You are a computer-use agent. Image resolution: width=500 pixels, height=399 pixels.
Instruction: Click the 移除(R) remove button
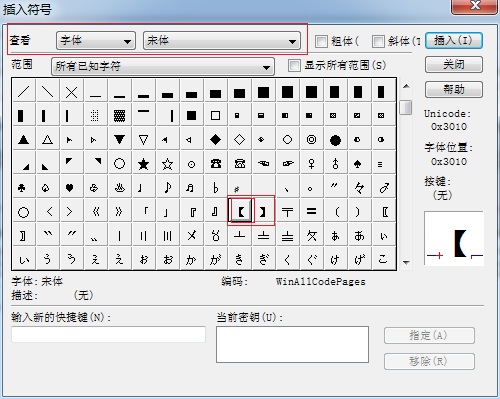pos(429,361)
